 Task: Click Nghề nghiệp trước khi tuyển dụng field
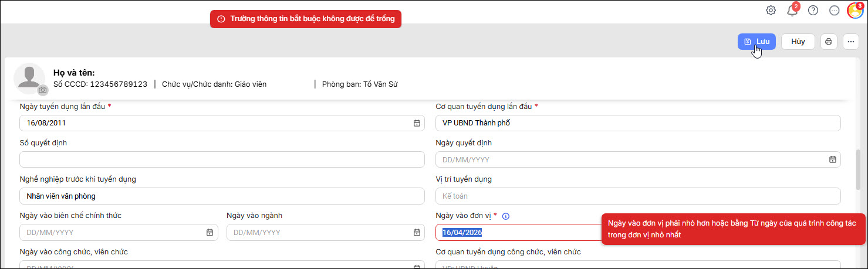point(222,196)
